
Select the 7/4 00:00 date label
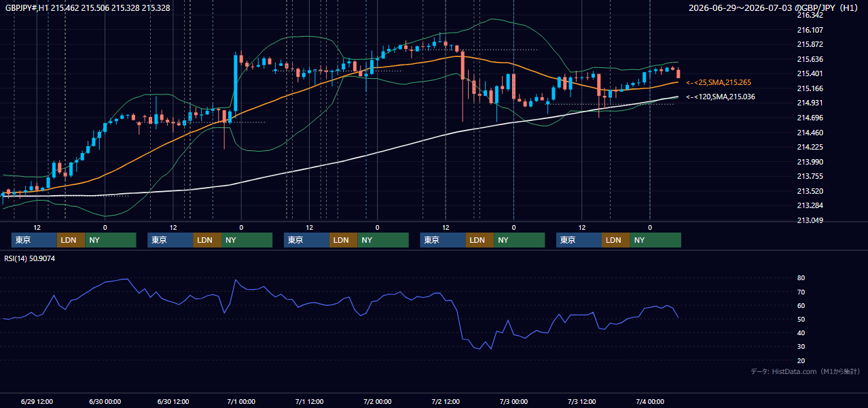(650, 401)
